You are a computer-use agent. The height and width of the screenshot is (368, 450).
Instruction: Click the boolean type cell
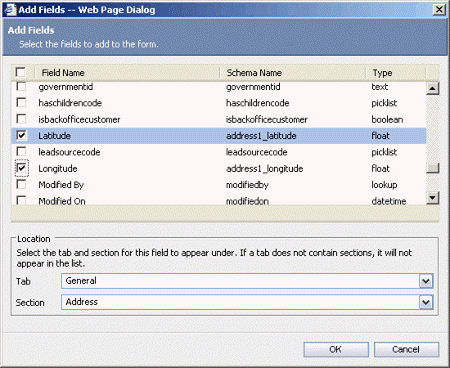pos(387,119)
